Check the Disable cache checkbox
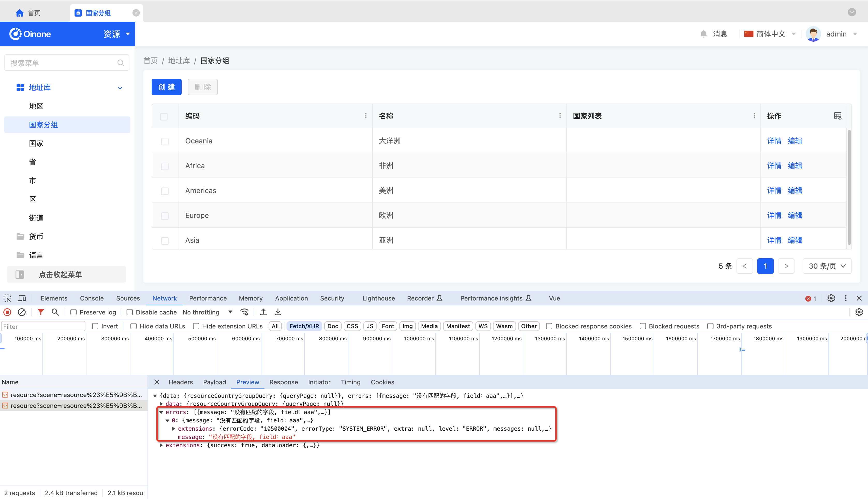The height and width of the screenshot is (499, 868). coord(130,312)
